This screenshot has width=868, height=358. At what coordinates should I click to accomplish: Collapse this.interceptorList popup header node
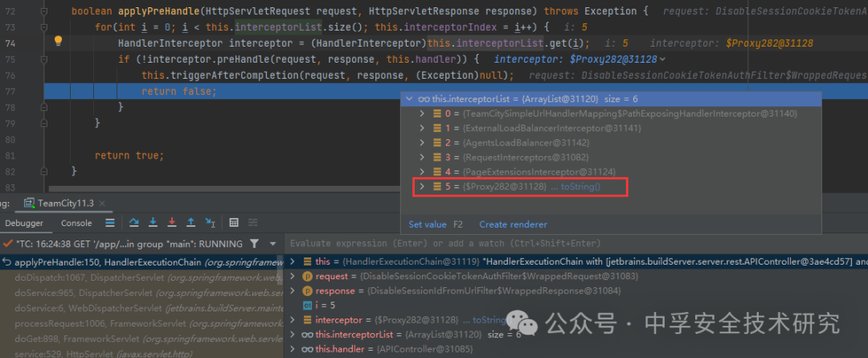410,99
